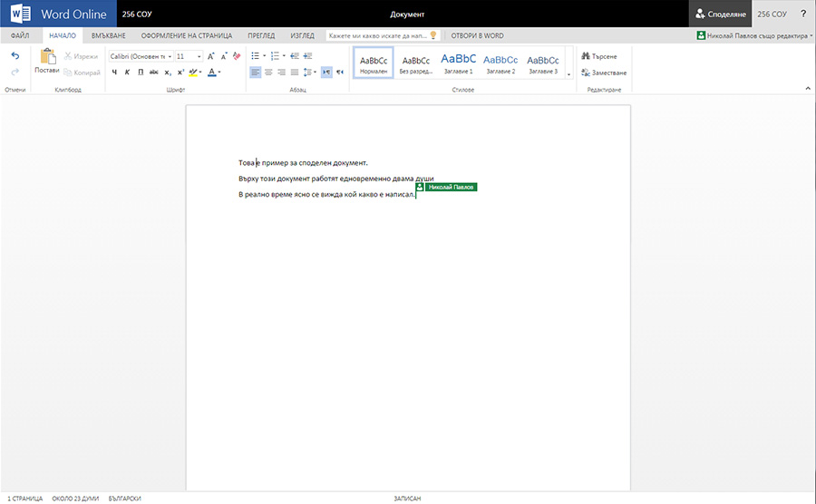Viewport: 816px width, 504px height.
Task: Collapse the ribbon with chevron
Action: [808, 89]
